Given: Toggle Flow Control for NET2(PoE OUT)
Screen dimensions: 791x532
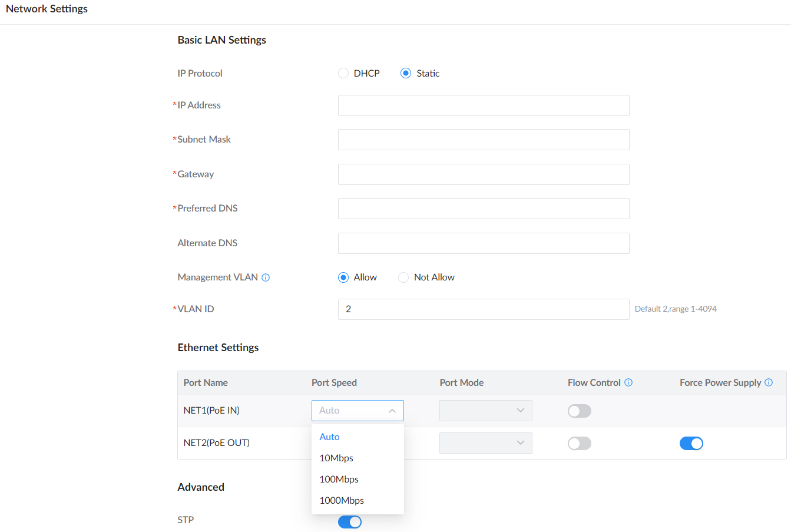Looking at the screenshot, I should tap(580, 444).
